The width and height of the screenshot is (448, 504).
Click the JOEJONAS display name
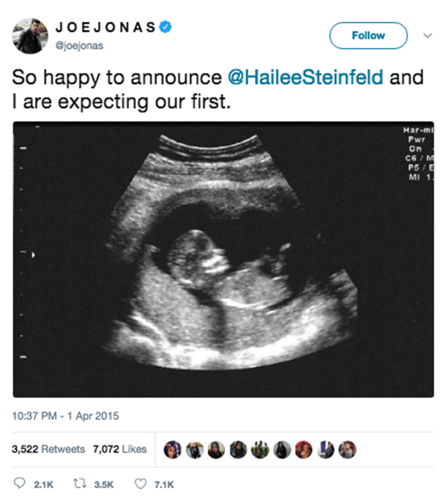pos(105,26)
